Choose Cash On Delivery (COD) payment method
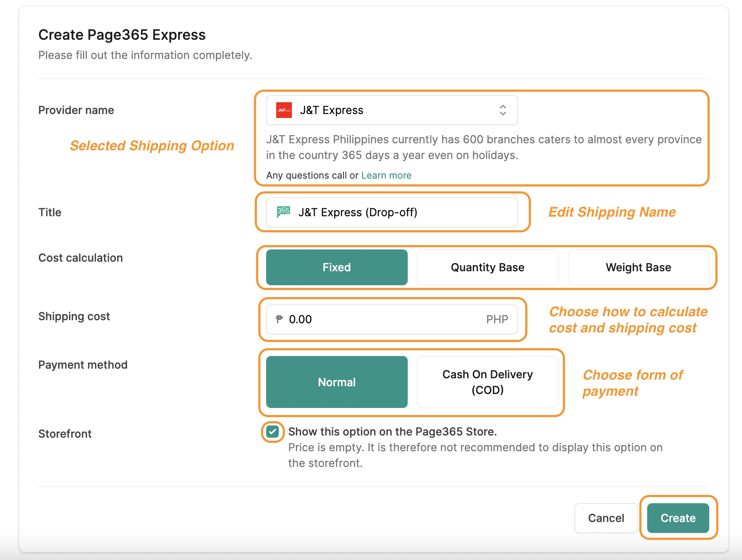Screen dimensions: 742x560 click(x=488, y=382)
